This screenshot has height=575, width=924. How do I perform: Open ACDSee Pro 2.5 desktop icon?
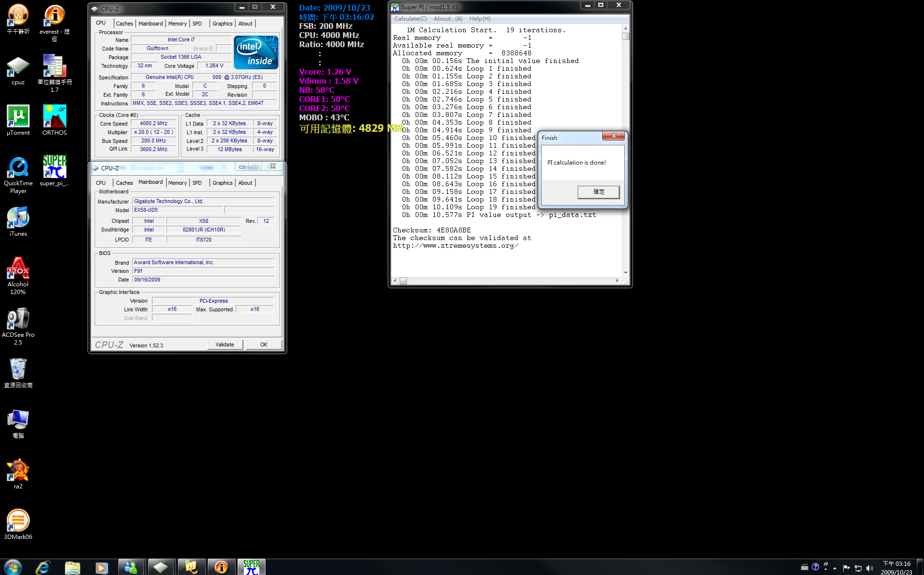(18, 327)
